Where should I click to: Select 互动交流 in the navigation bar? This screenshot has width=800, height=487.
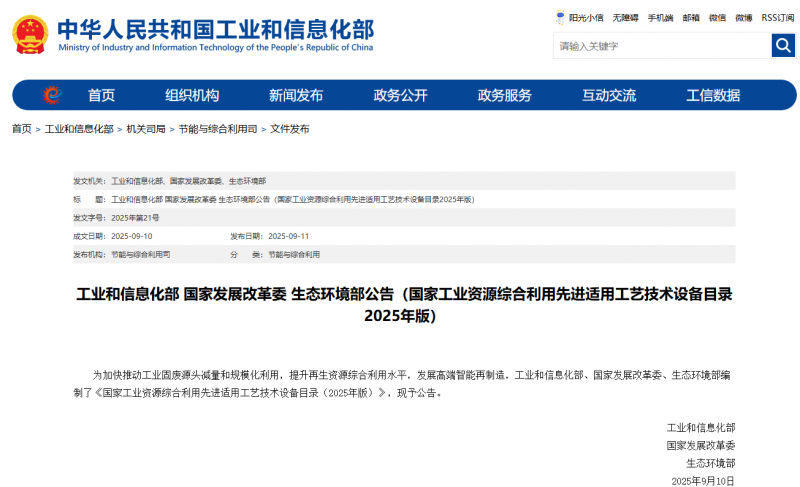pos(609,96)
